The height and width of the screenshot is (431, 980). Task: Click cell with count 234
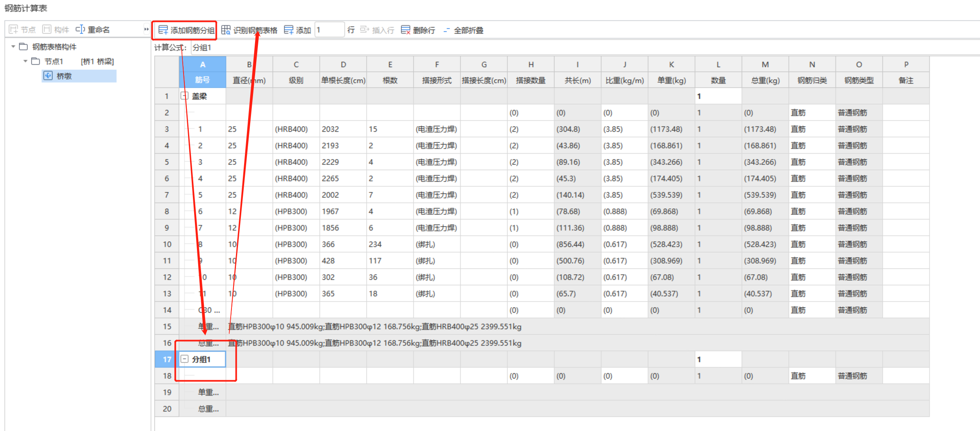[390, 244]
